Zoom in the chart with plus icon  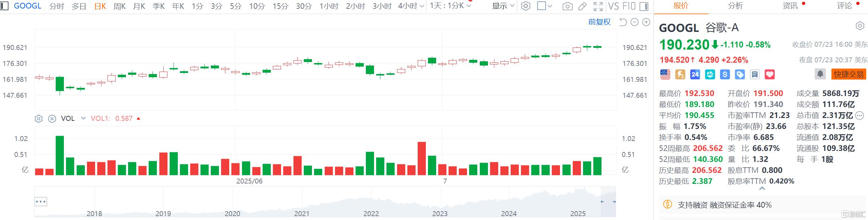click(646, 22)
